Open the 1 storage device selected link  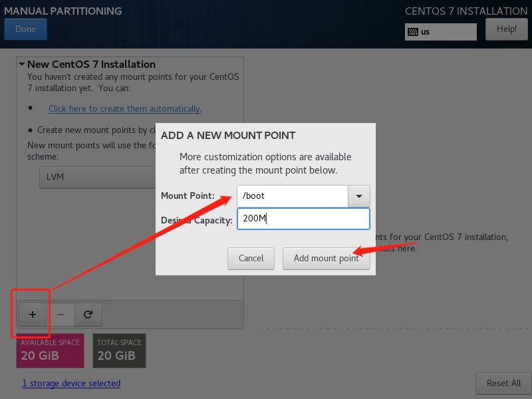(71, 384)
